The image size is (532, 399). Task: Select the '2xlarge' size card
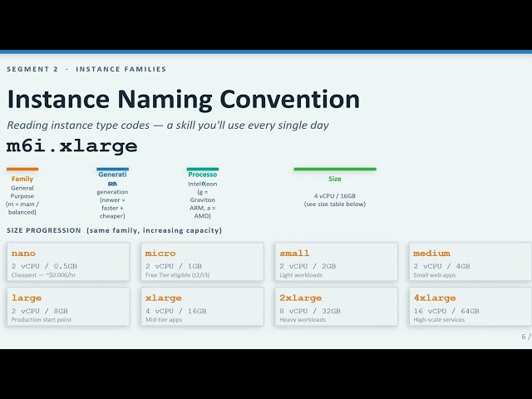[336, 307]
